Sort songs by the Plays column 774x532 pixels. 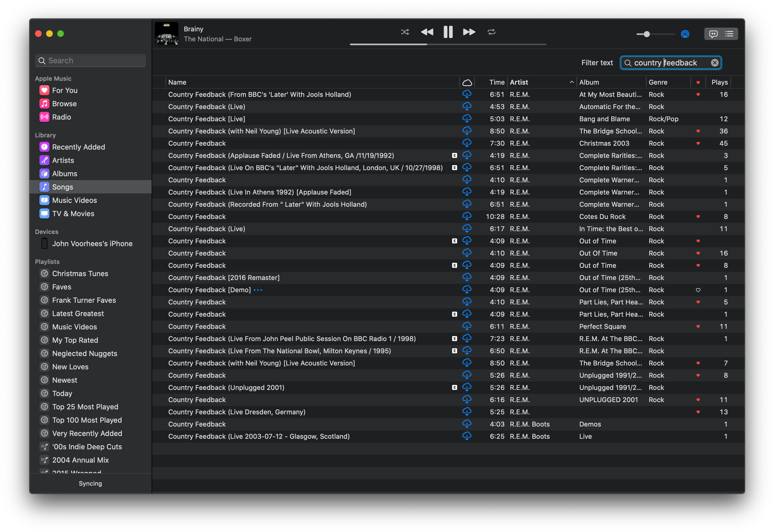tap(719, 82)
